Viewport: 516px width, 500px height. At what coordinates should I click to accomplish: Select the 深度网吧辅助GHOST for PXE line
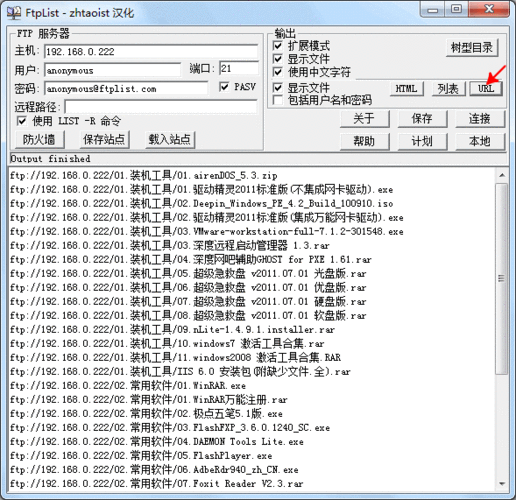point(191,259)
